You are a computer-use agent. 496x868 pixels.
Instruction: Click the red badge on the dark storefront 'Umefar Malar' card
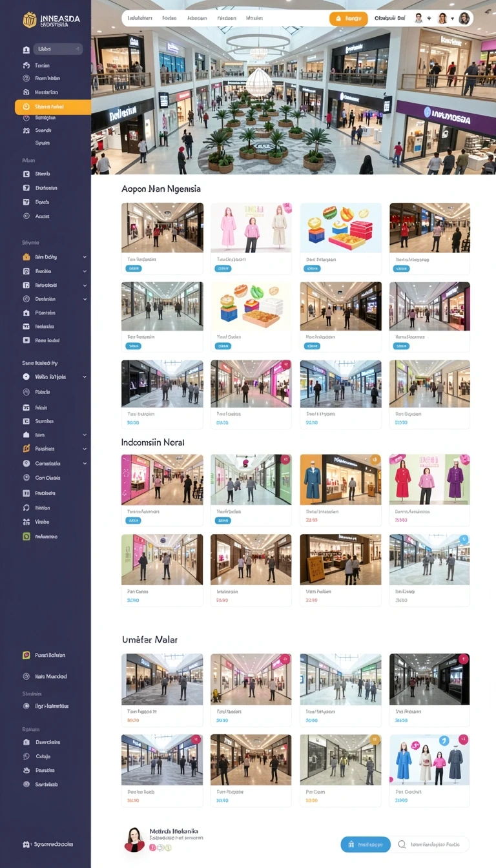[463, 659]
